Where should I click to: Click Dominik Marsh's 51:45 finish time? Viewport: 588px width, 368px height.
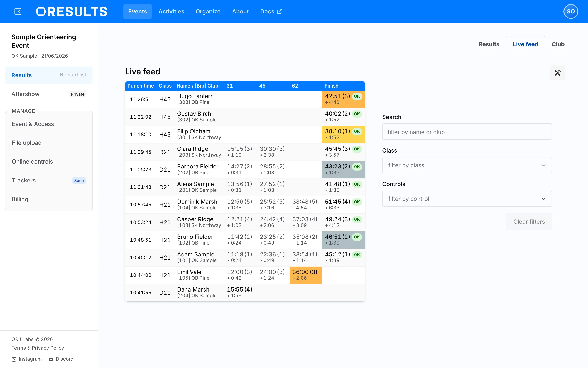[337, 202]
